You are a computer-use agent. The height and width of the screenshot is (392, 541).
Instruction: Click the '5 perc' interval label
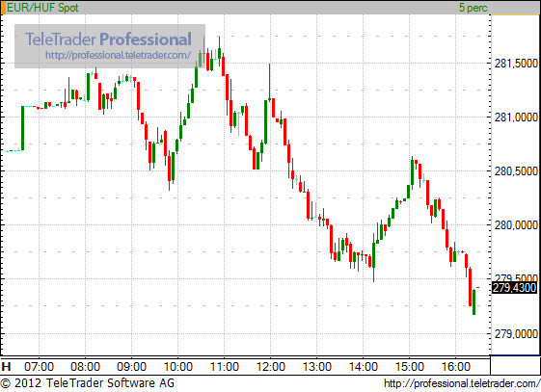[473, 8]
